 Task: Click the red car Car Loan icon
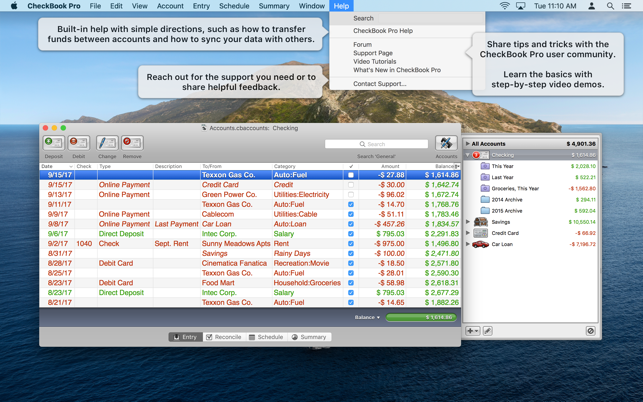[x=481, y=244]
